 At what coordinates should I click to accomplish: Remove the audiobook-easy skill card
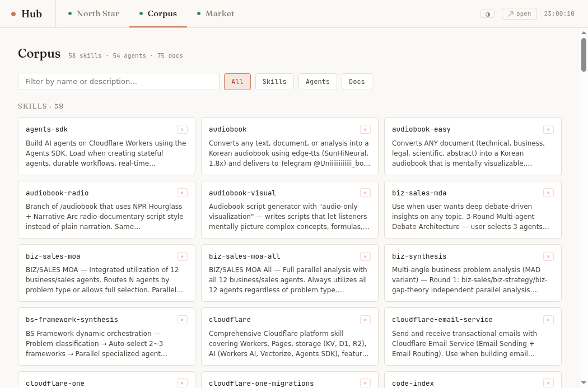[x=548, y=129]
